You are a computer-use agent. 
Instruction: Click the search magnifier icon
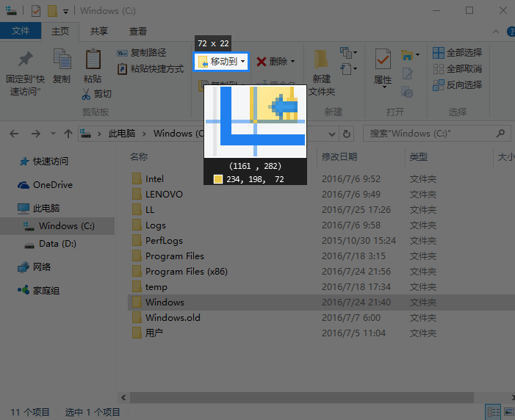(x=500, y=134)
